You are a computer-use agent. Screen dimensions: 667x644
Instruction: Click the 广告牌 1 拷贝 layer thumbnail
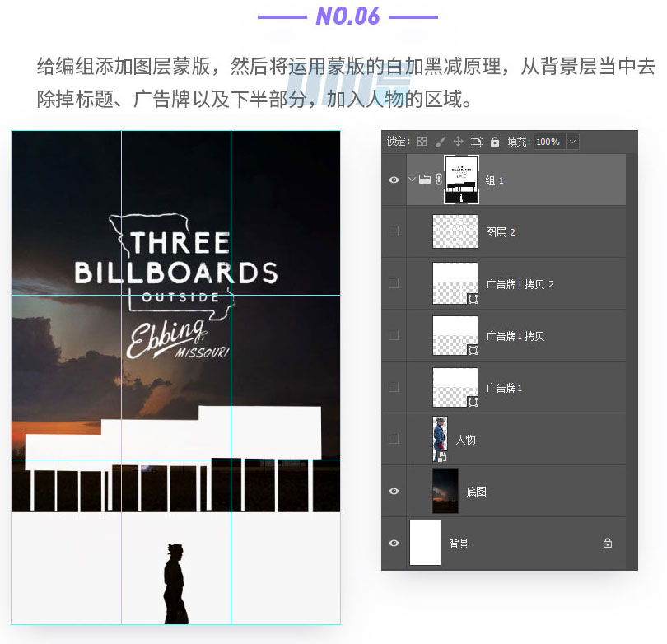tap(455, 335)
